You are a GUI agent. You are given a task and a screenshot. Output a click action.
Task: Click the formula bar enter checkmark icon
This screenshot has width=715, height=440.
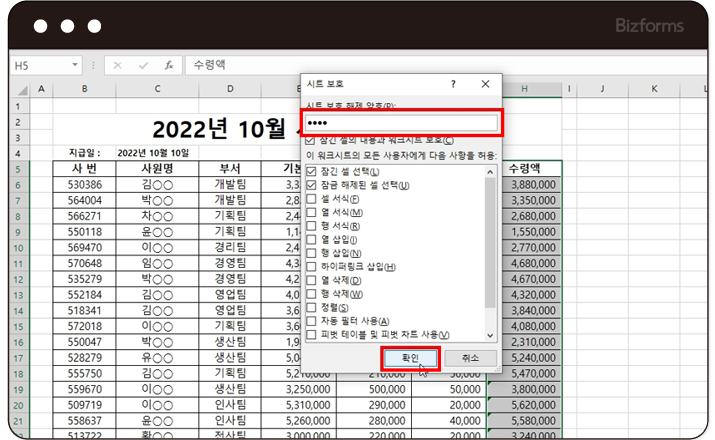point(144,65)
